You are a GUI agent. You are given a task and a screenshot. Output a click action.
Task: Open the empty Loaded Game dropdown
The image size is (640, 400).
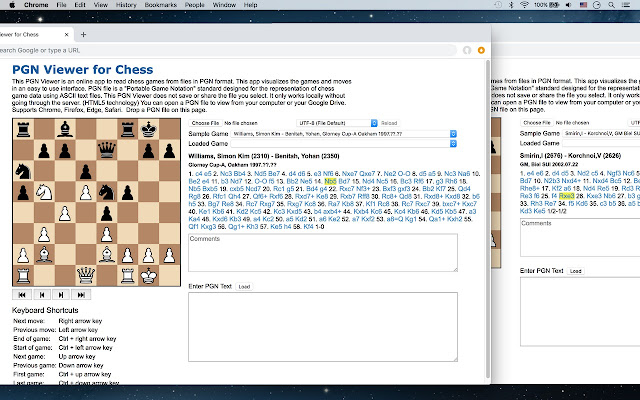pyautogui.click(x=344, y=144)
